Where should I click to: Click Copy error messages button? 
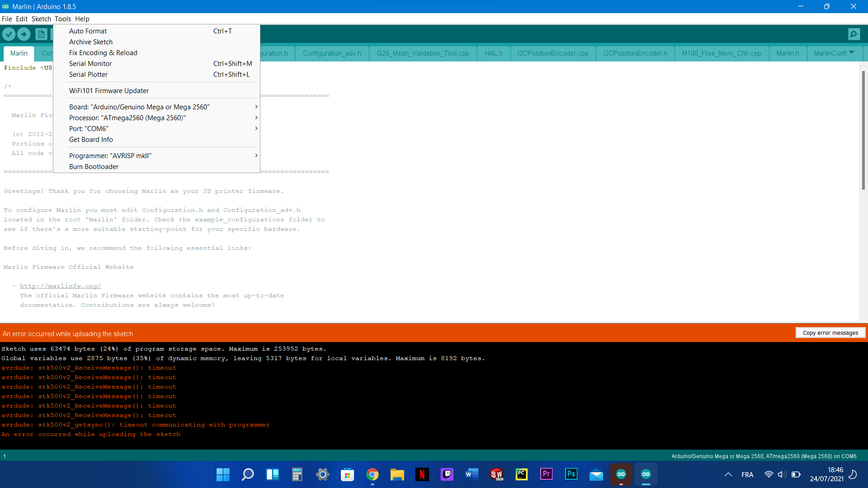(830, 333)
